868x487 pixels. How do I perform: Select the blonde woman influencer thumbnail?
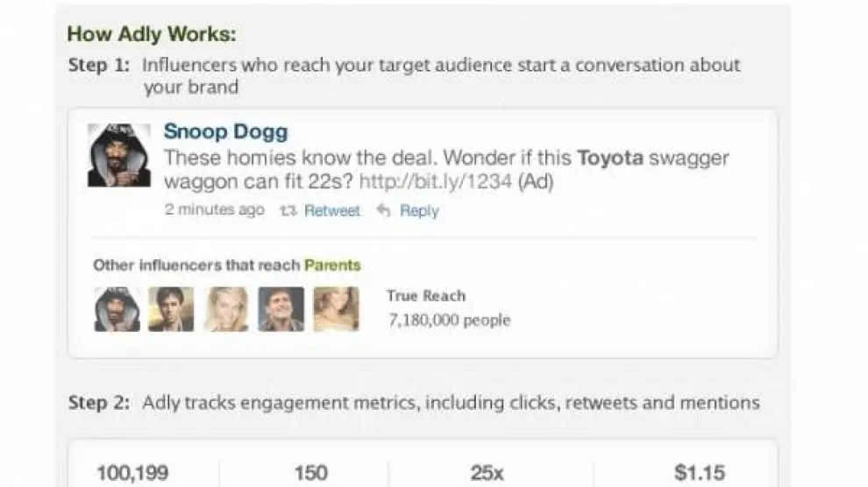(226, 309)
